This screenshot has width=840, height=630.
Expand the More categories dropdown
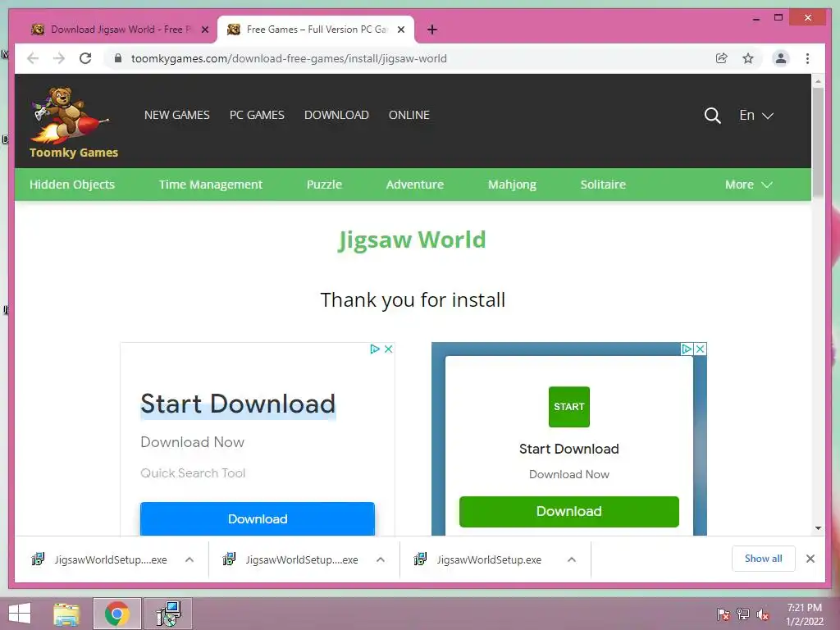pyautogui.click(x=748, y=185)
